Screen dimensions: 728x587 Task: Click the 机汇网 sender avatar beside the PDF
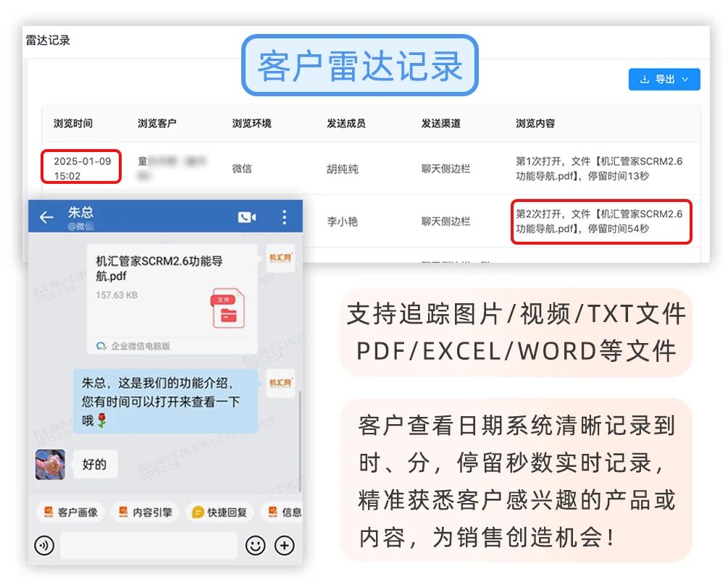pos(280,258)
